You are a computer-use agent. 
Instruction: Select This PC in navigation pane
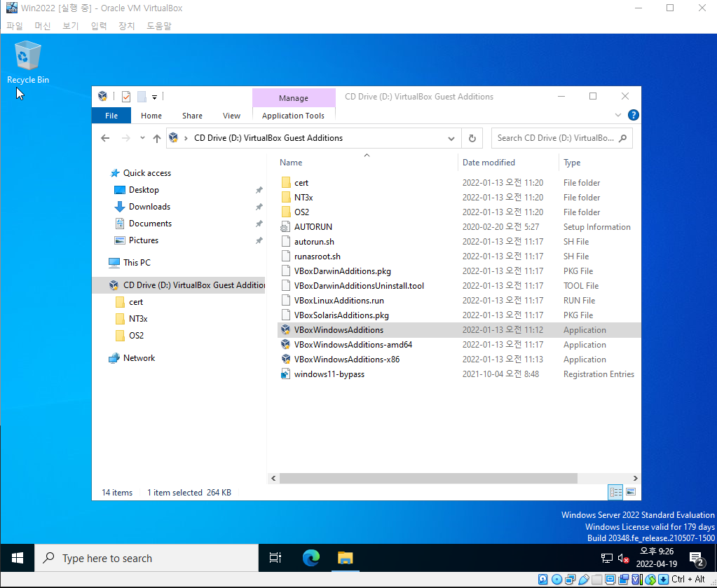point(137,262)
